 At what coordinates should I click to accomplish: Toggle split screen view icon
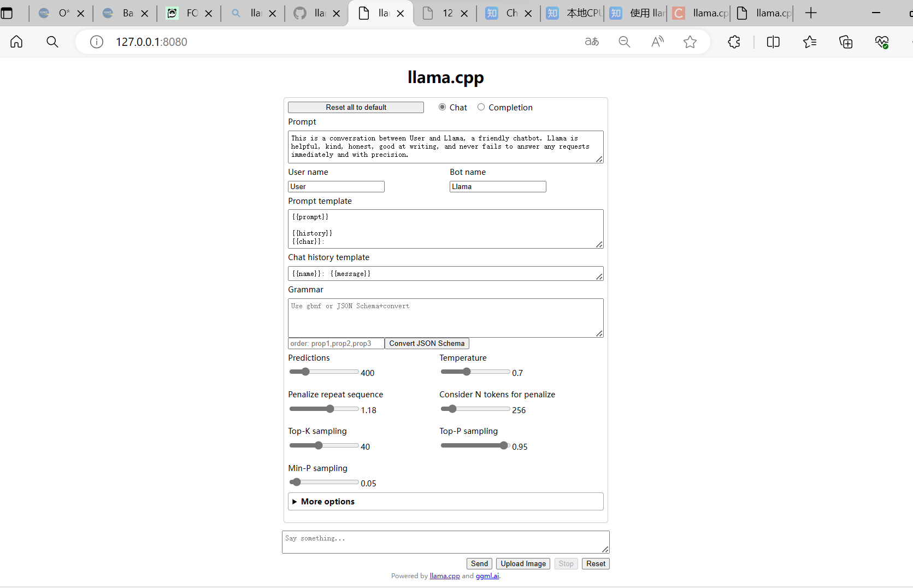[x=773, y=42]
